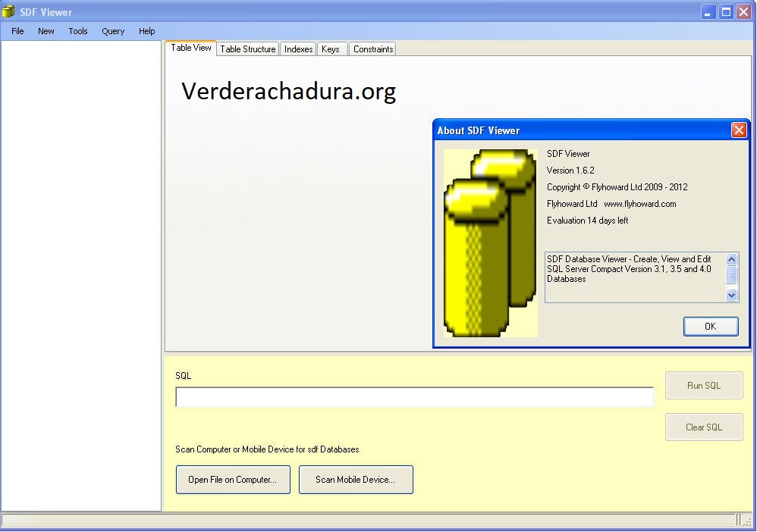Click the Version 1.6.2 text
The image size is (757, 532).
pyautogui.click(x=570, y=171)
